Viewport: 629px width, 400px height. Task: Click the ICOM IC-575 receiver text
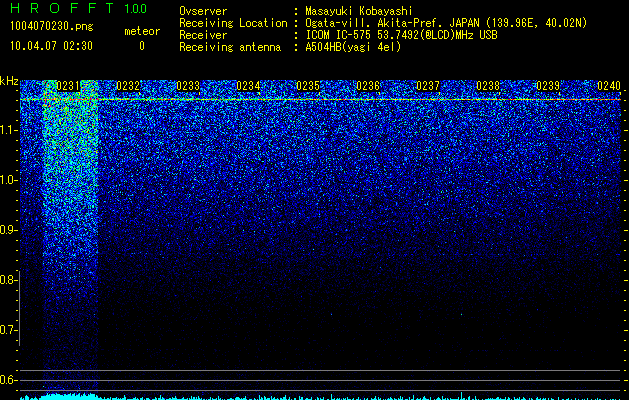(401, 35)
